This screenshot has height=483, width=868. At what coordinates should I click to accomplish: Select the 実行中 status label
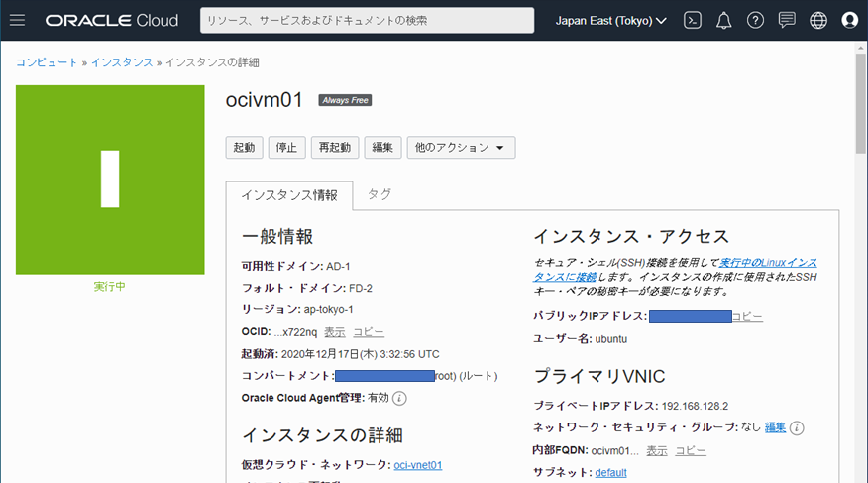pos(110,287)
